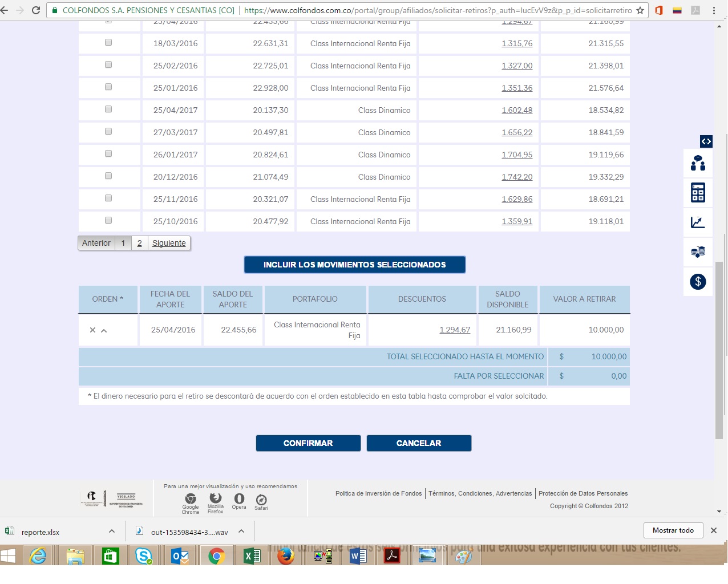728x584 pixels.
Task: Open the calculator icon in right sidebar
Action: (698, 193)
